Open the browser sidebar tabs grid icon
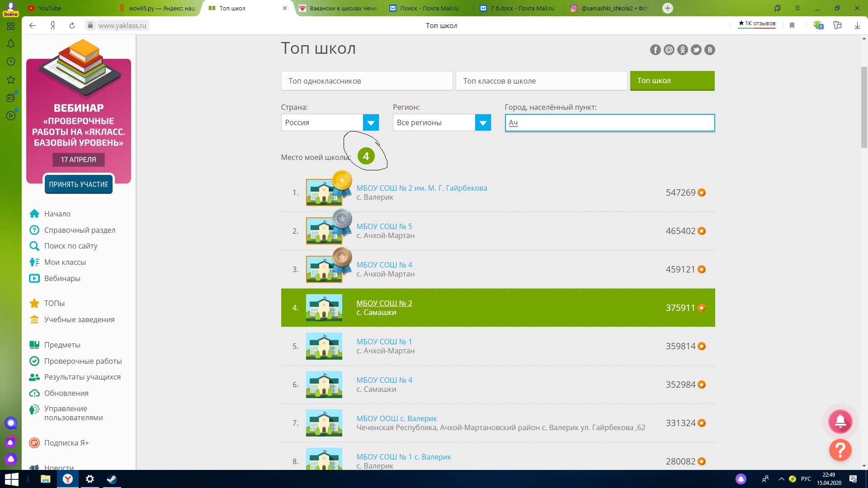The height and width of the screenshot is (488, 868). click(x=11, y=26)
